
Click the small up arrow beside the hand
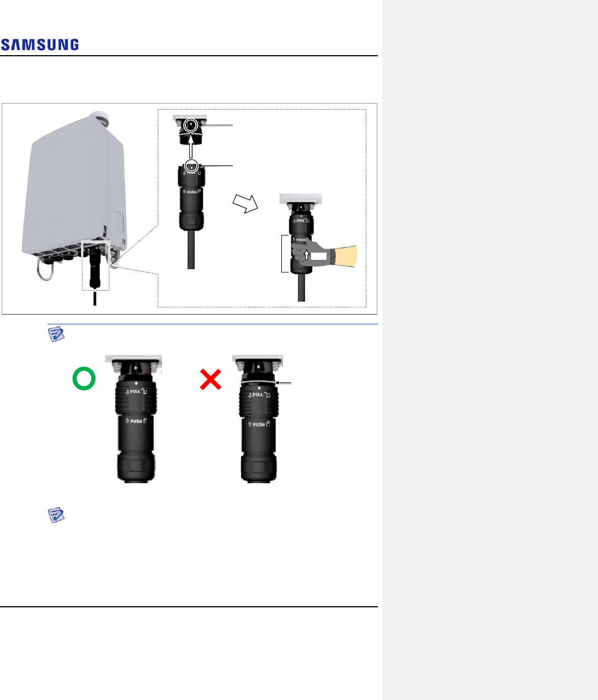tap(307, 255)
